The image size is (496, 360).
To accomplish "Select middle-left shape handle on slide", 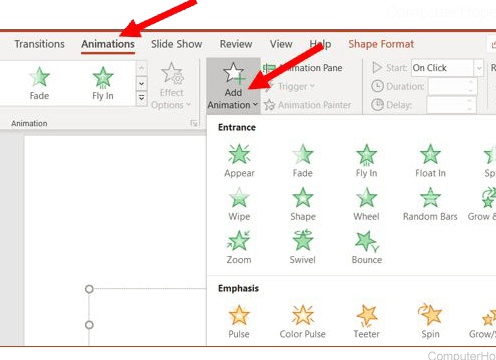I will (x=89, y=325).
